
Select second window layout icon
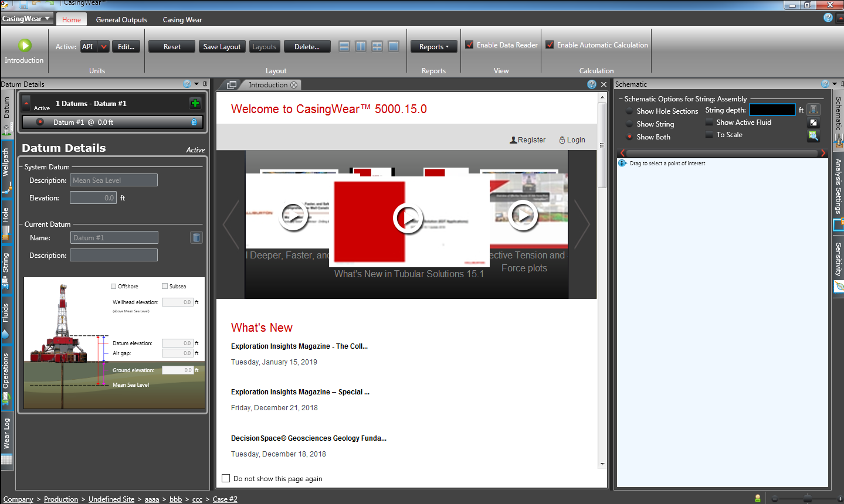point(361,46)
